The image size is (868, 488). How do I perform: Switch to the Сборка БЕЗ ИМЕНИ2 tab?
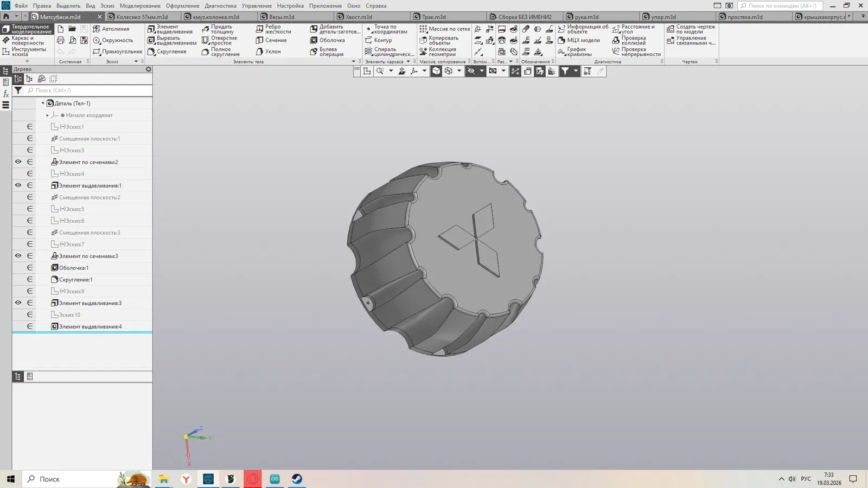525,17
